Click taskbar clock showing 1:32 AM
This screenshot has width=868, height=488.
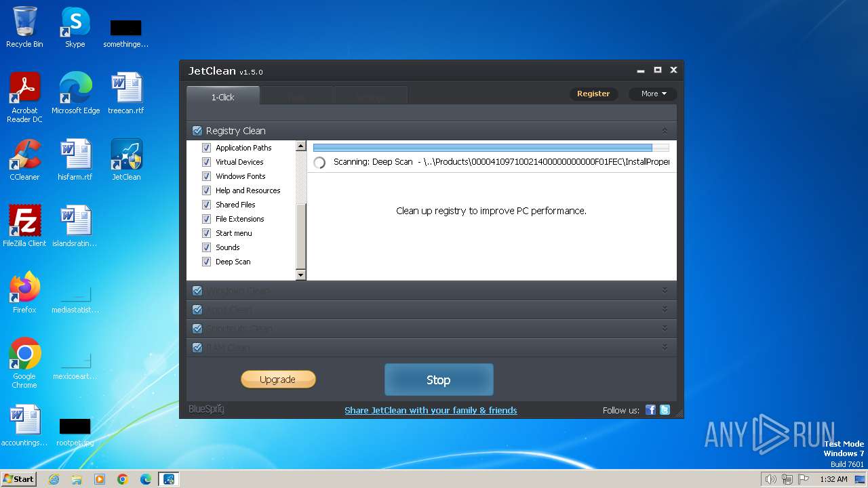click(833, 479)
